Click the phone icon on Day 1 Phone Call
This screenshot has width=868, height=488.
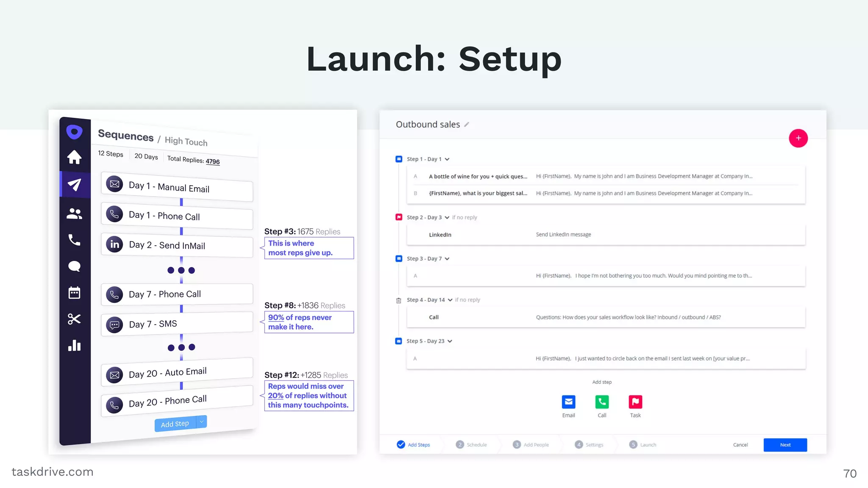click(114, 214)
